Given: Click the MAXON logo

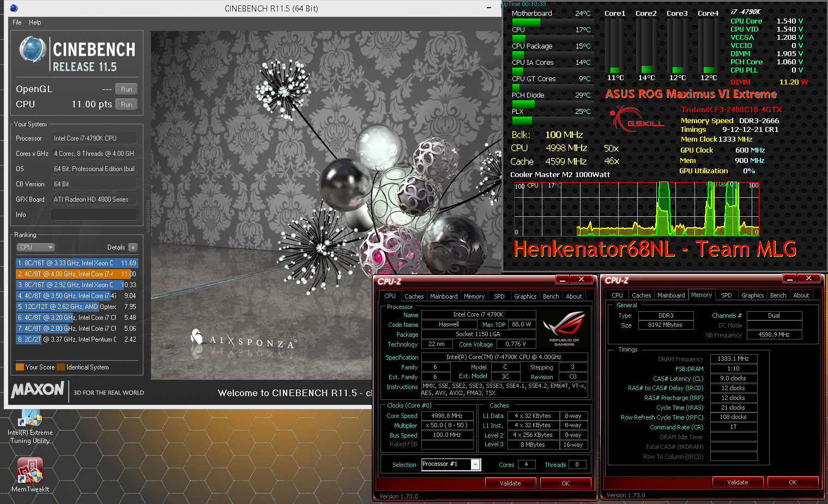Looking at the screenshot, I should [x=38, y=390].
